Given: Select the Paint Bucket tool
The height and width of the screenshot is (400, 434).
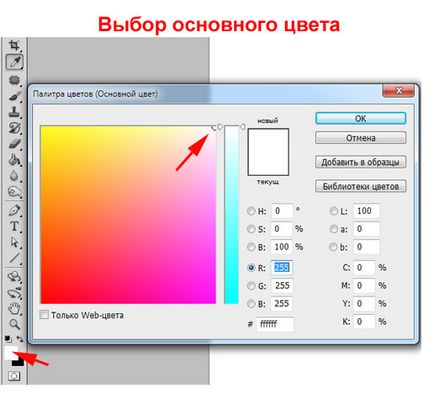Looking at the screenshot, I should tap(14, 160).
